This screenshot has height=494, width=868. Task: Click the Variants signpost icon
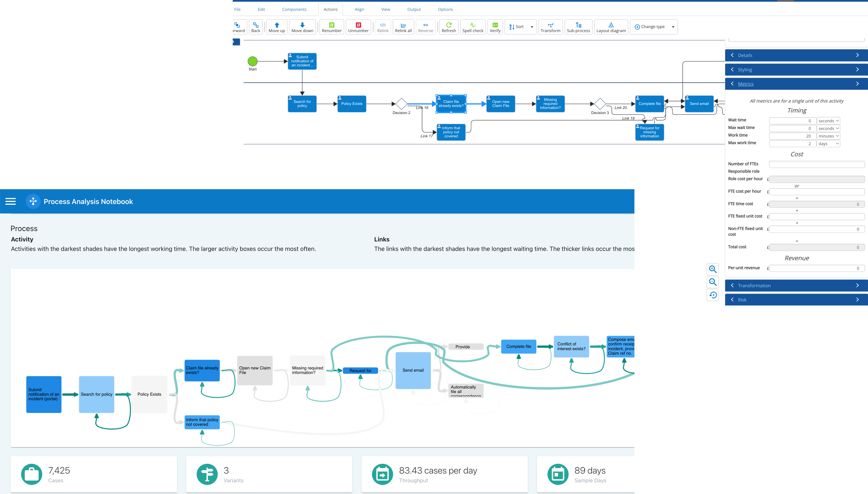(x=207, y=474)
